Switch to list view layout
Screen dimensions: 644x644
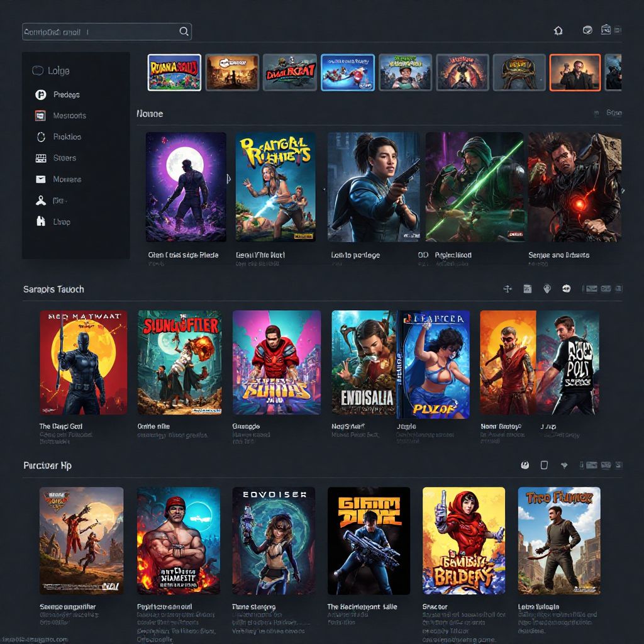[x=606, y=288]
